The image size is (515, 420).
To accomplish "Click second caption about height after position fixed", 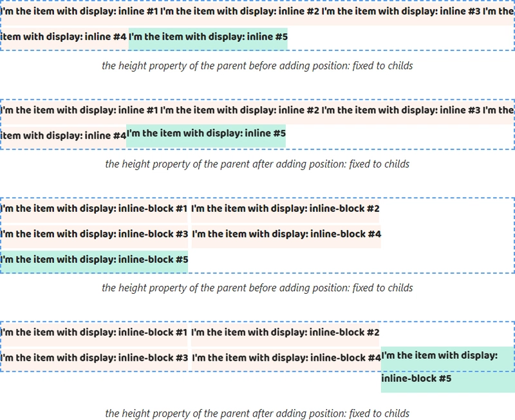I will (257, 164).
